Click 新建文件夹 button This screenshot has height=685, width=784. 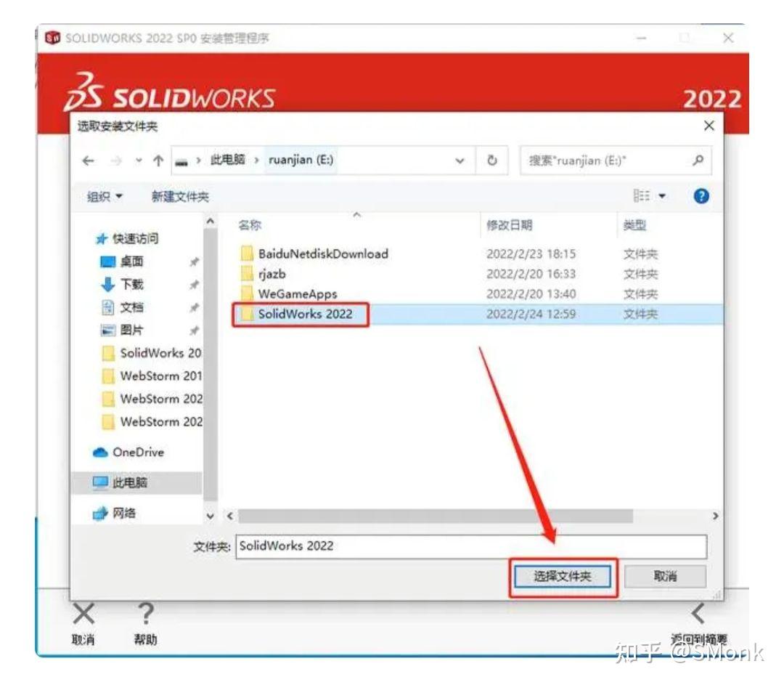(x=180, y=196)
